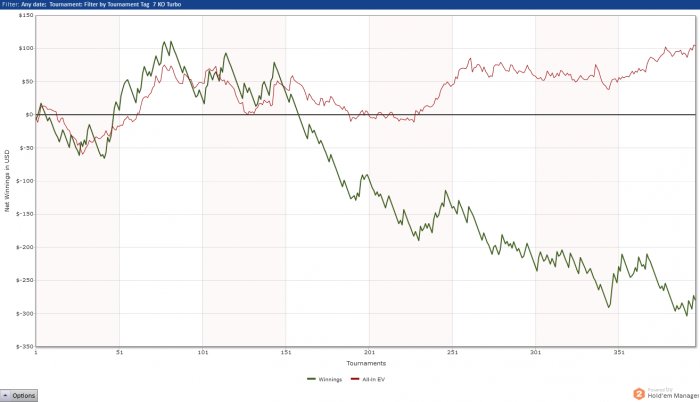Click the $-150 y-axis label
700x402 pixels.
25,214
